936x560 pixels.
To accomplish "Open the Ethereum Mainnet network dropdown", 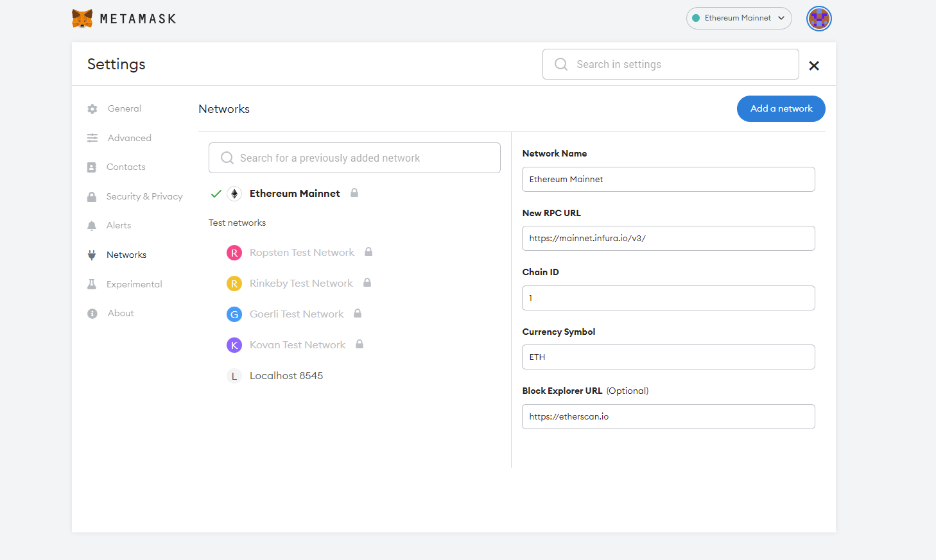I will tap(739, 18).
